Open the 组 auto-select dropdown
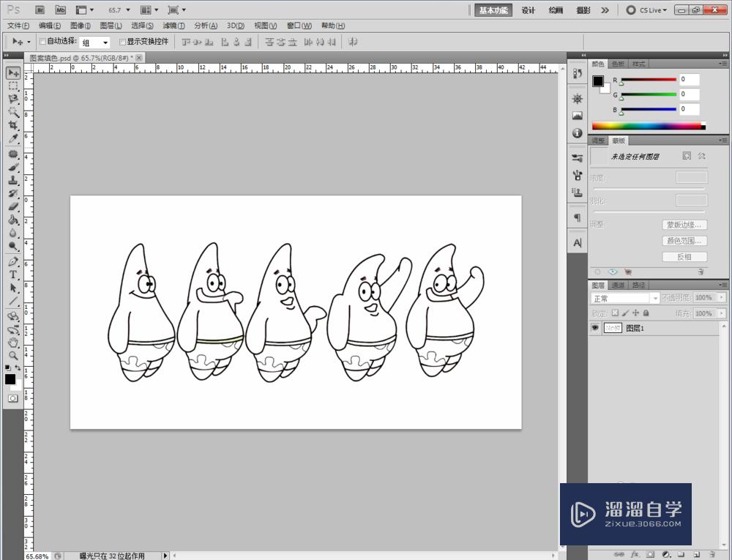Screen dimensions: 732x560 pos(94,42)
